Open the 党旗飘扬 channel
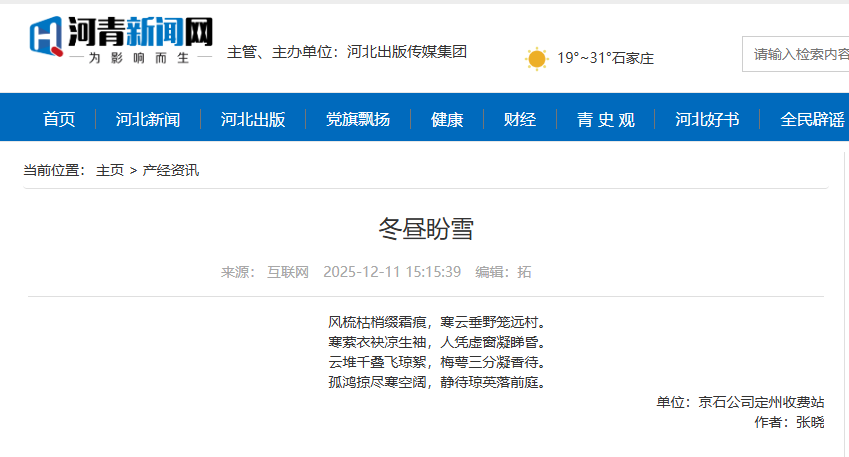 point(358,120)
